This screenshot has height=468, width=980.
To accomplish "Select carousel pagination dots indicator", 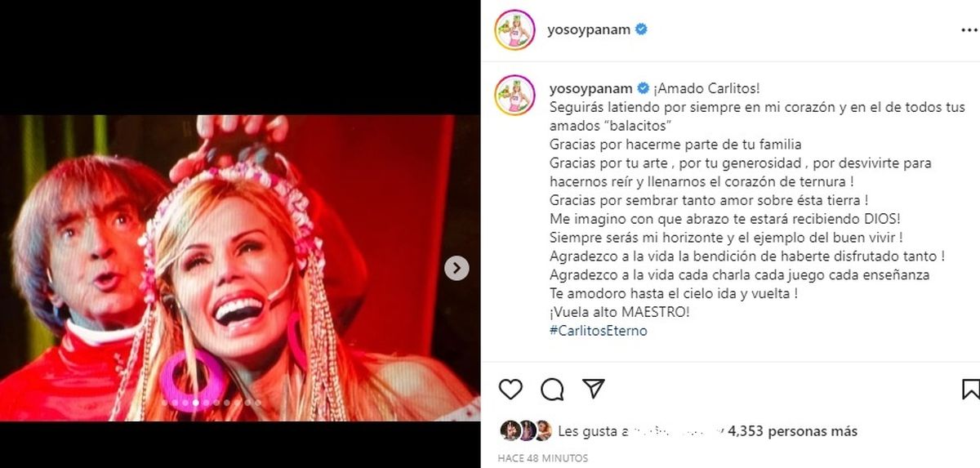I will pos(212,403).
